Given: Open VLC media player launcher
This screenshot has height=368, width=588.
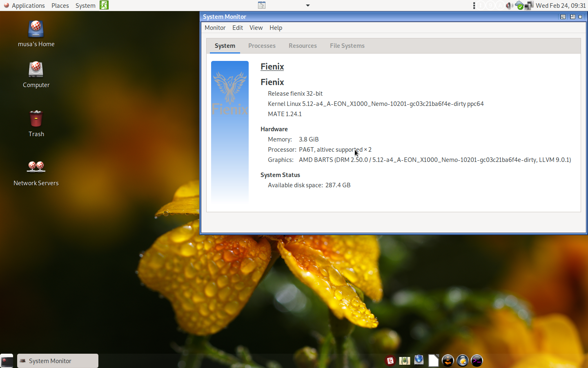Looking at the screenshot, I should [448, 361].
